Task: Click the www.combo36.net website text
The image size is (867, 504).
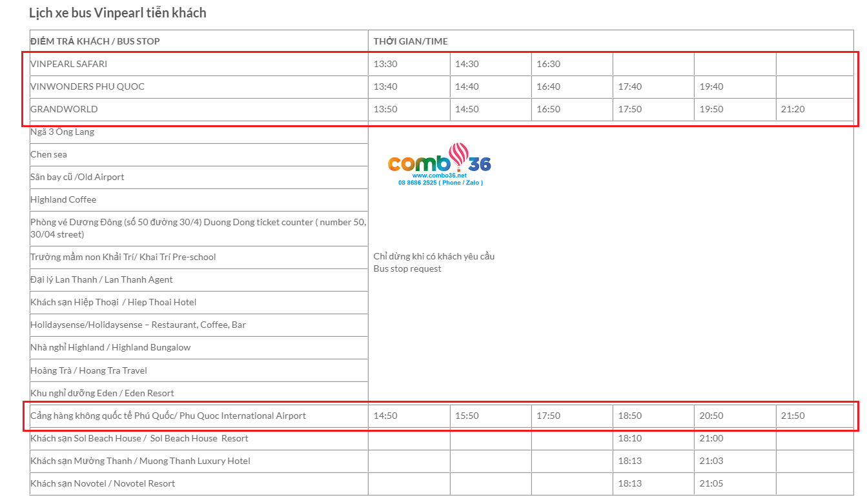Action: (439, 176)
